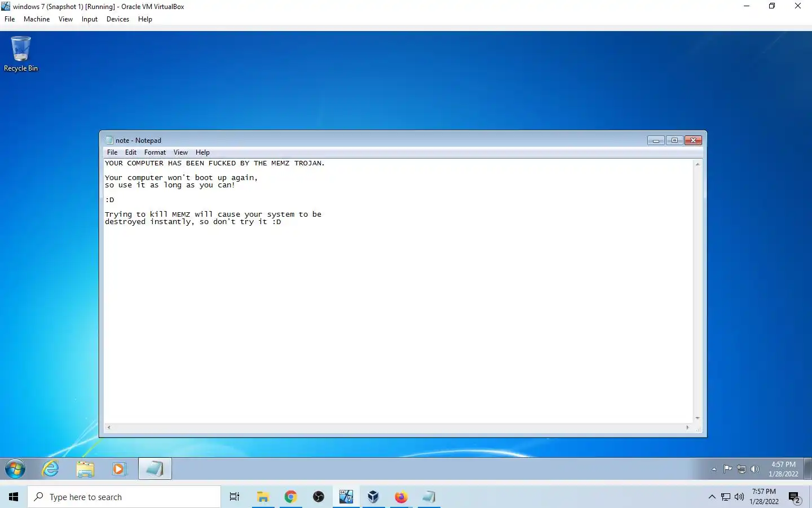
Task: Click the line 'Trying to kill MEMZ will cause'
Action: (x=213, y=214)
